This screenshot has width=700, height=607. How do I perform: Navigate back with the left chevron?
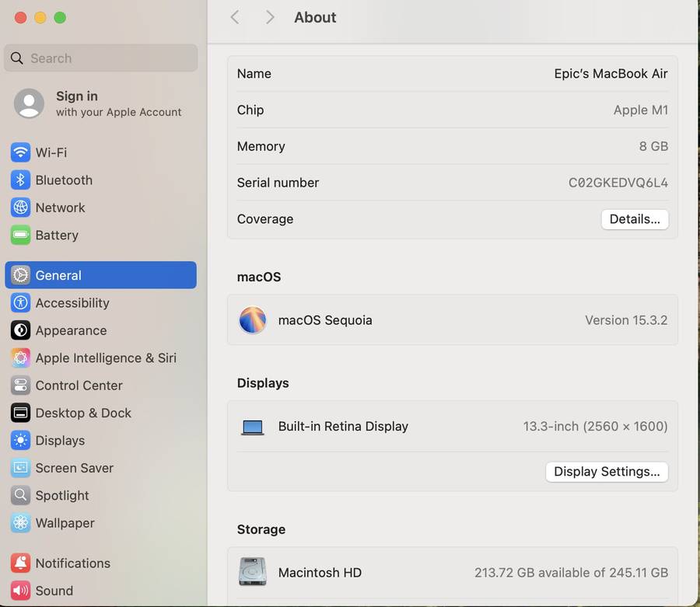pyautogui.click(x=235, y=17)
